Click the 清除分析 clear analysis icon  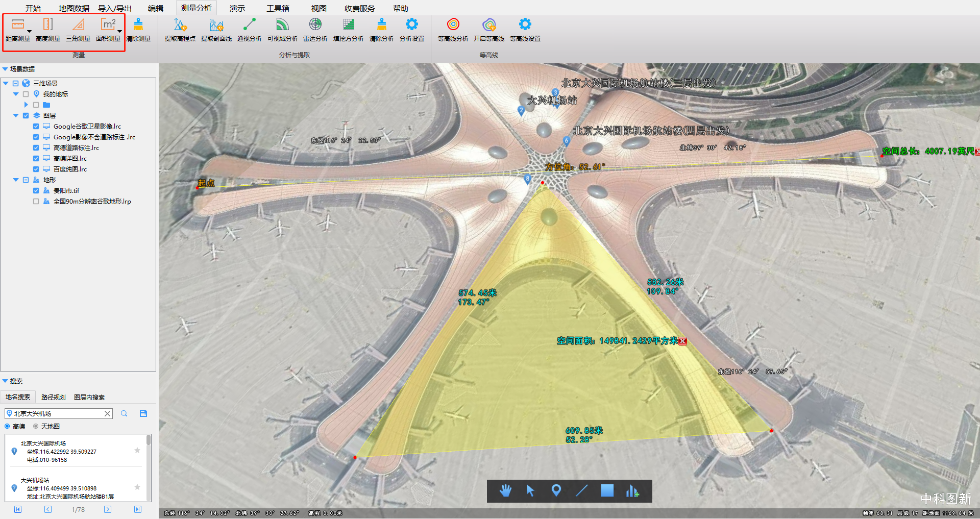coord(382,30)
